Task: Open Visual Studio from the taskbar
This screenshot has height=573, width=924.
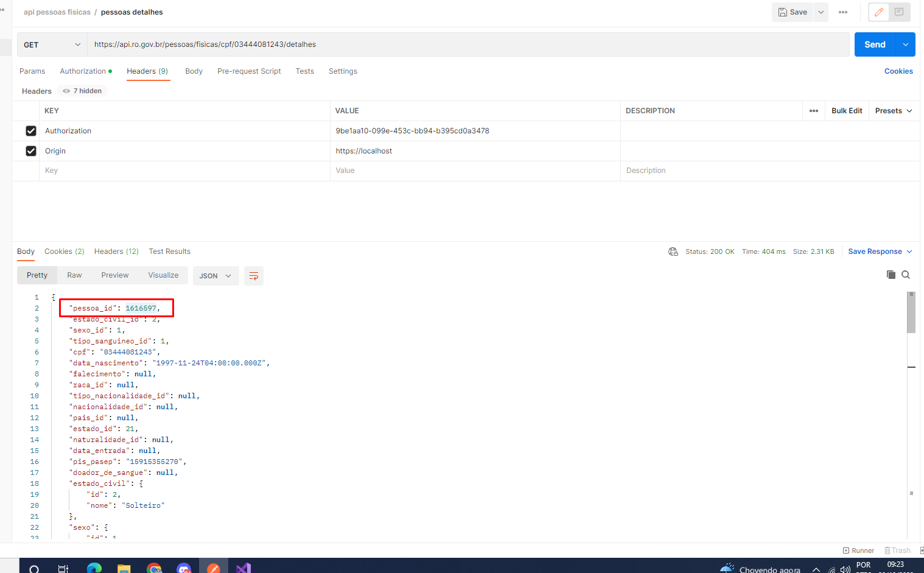Action: pos(243,568)
